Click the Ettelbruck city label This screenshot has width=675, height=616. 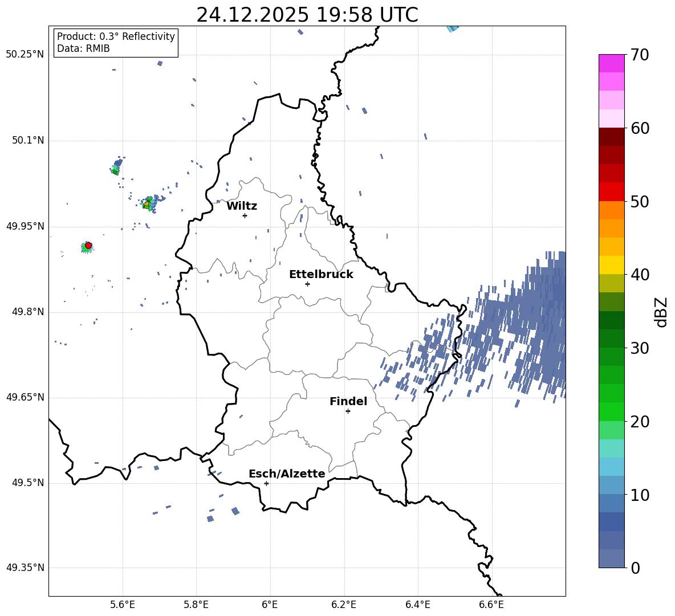[x=321, y=275]
